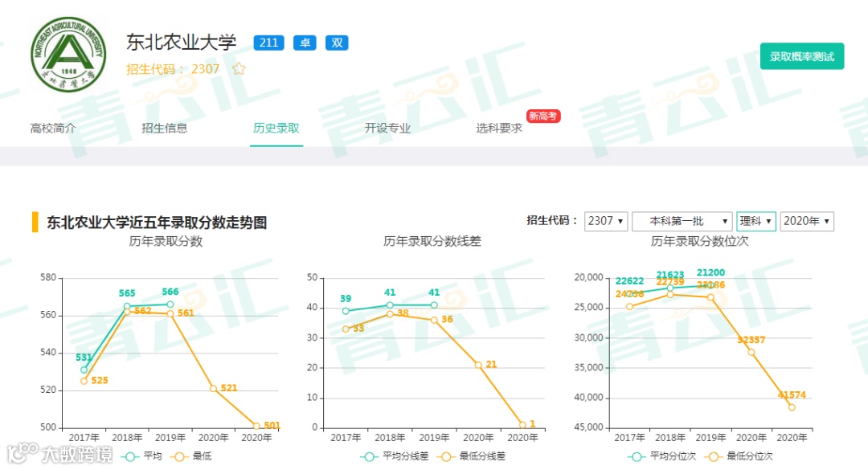Expand the 2020年 year dropdown
The height and width of the screenshot is (470, 868).
pyautogui.click(x=807, y=221)
